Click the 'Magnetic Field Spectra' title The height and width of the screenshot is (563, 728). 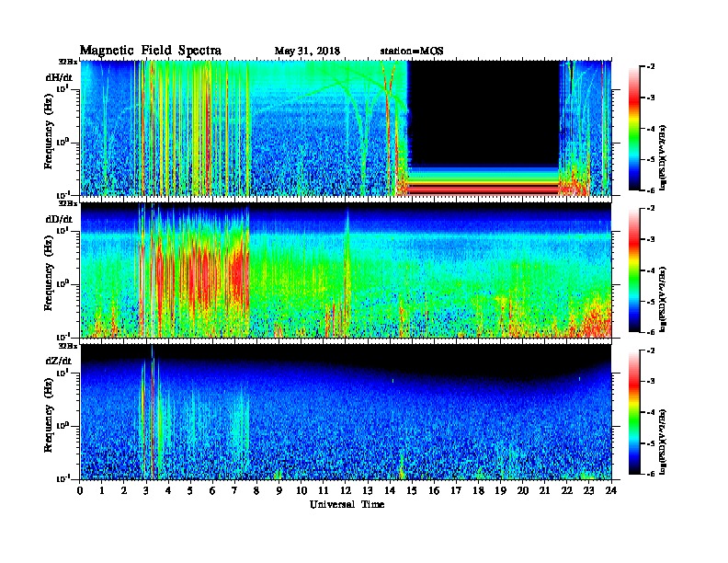(151, 51)
